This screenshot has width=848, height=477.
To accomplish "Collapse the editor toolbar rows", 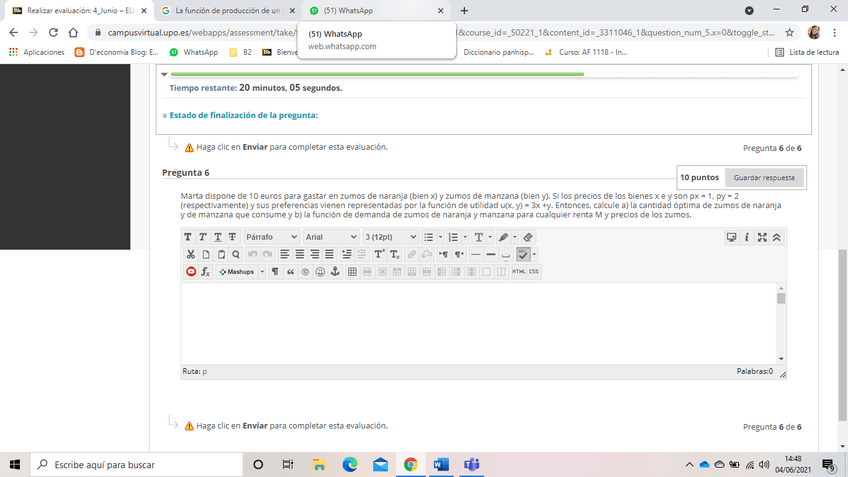I will [777, 237].
